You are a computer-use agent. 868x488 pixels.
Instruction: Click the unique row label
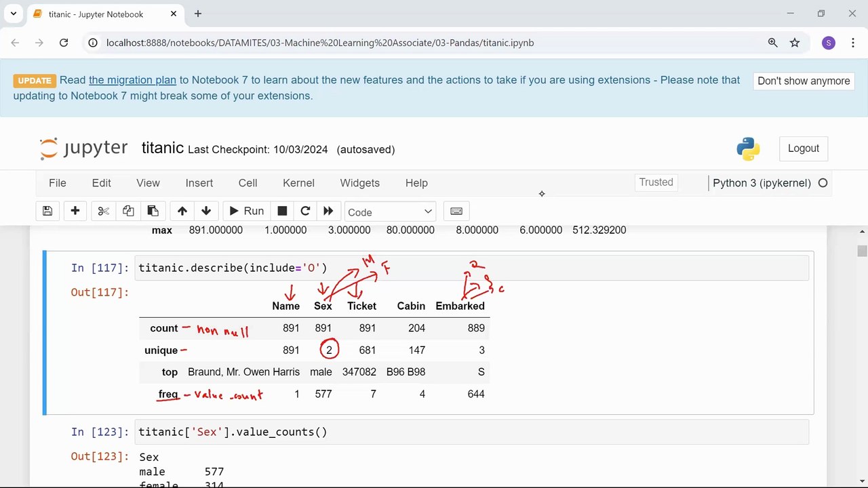point(161,350)
